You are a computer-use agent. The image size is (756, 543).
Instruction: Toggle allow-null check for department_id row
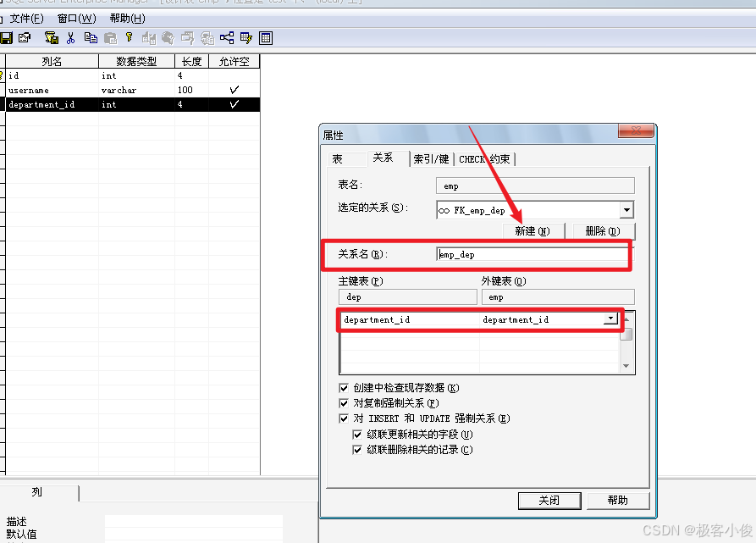pyautogui.click(x=235, y=104)
